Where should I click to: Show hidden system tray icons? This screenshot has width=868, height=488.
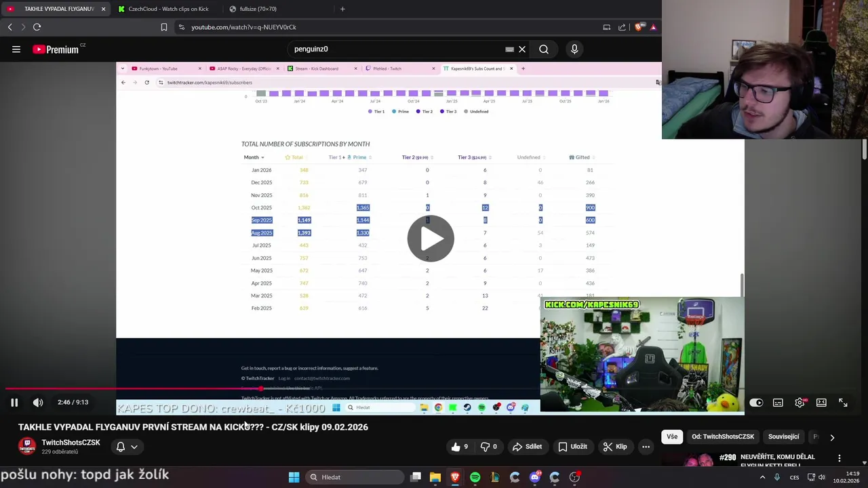(x=762, y=477)
